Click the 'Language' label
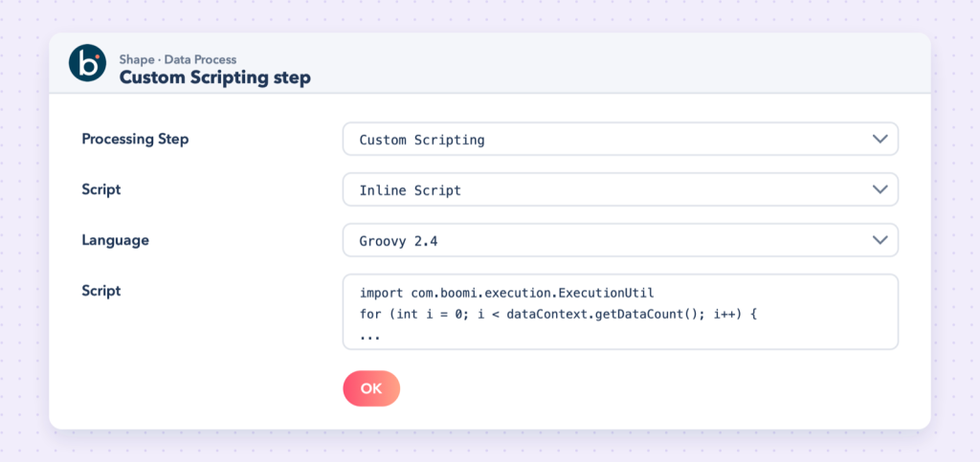980x462 pixels. tap(115, 240)
